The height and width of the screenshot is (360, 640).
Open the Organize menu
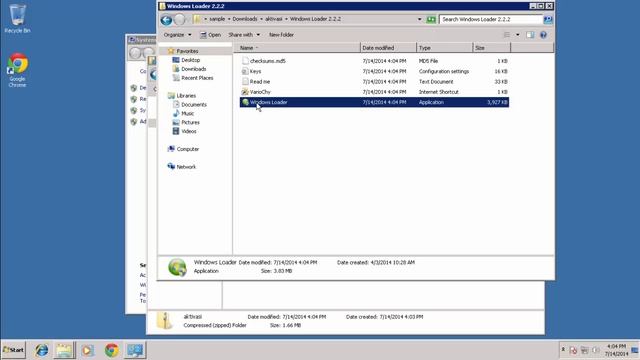[177, 35]
